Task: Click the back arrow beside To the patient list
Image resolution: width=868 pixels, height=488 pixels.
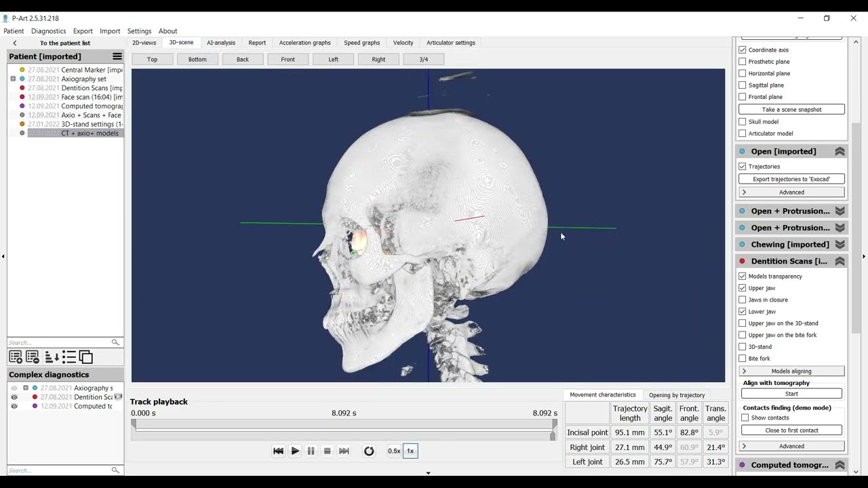Action: tap(15, 43)
